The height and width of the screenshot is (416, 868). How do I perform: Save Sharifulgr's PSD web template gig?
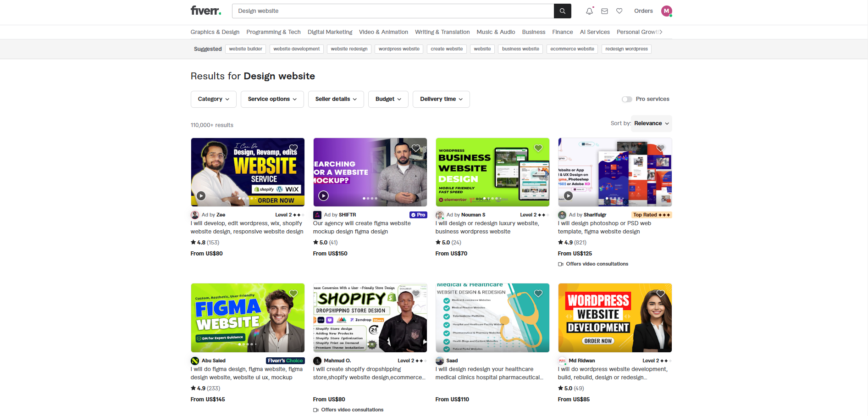(661, 148)
